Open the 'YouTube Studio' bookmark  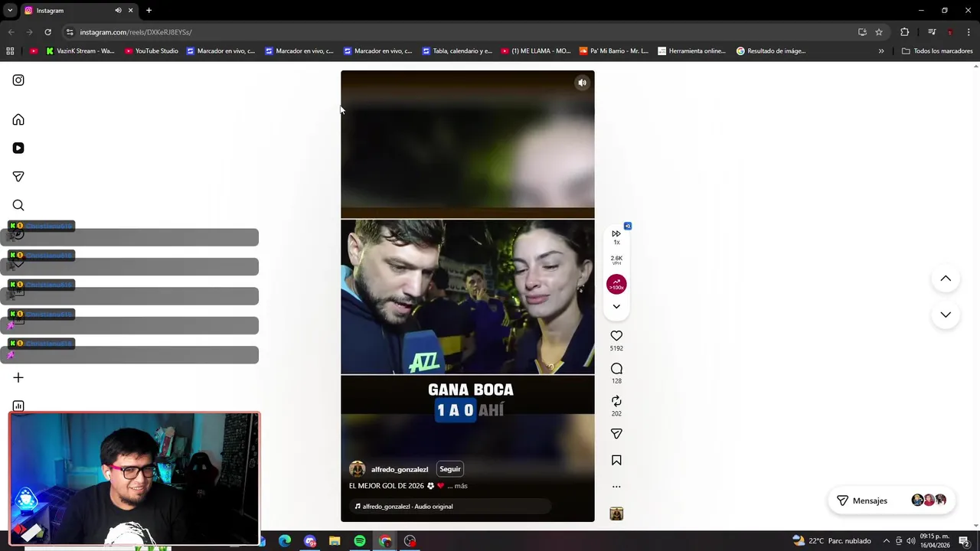tap(152, 51)
